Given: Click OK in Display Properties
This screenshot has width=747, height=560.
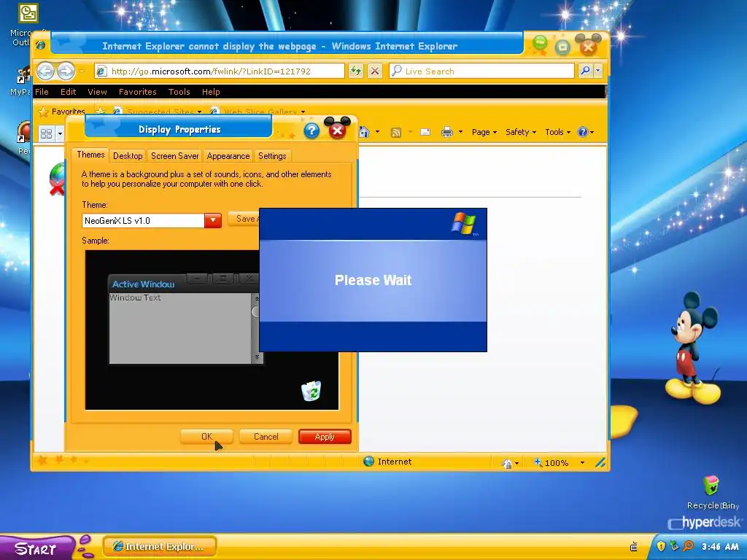Looking at the screenshot, I should pyautogui.click(x=206, y=437).
